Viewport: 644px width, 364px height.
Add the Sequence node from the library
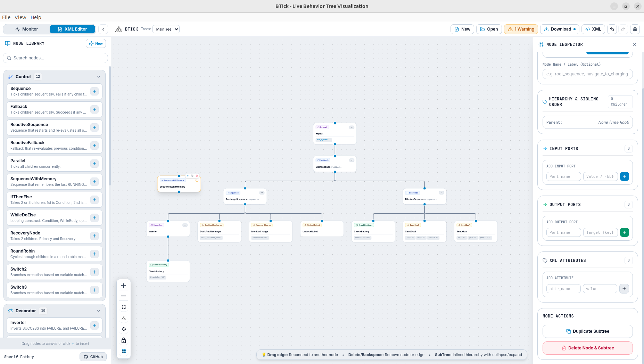[x=94, y=91]
